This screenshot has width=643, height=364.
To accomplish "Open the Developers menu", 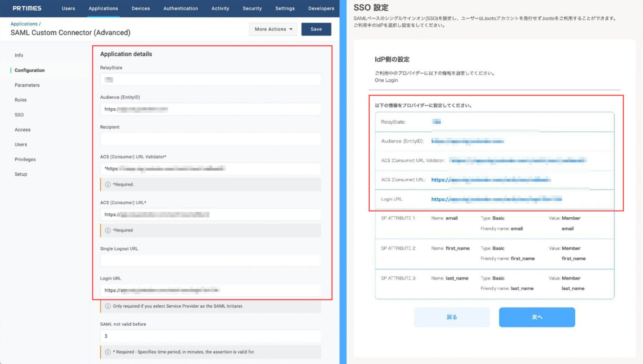I will tap(321, 8).
